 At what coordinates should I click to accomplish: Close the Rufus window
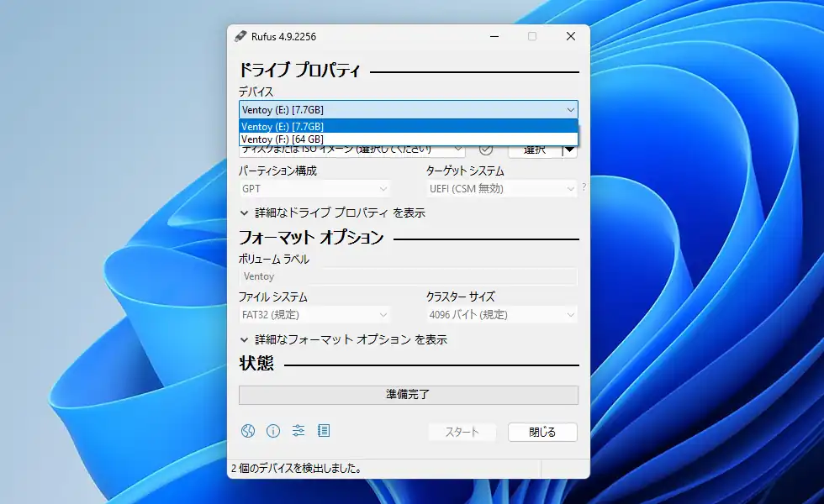click(571, 36)
